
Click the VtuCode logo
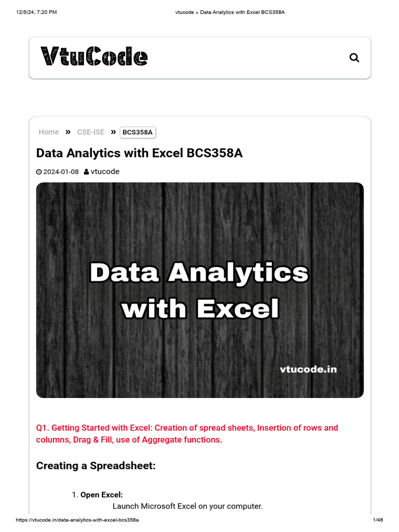tap(94, 57)
